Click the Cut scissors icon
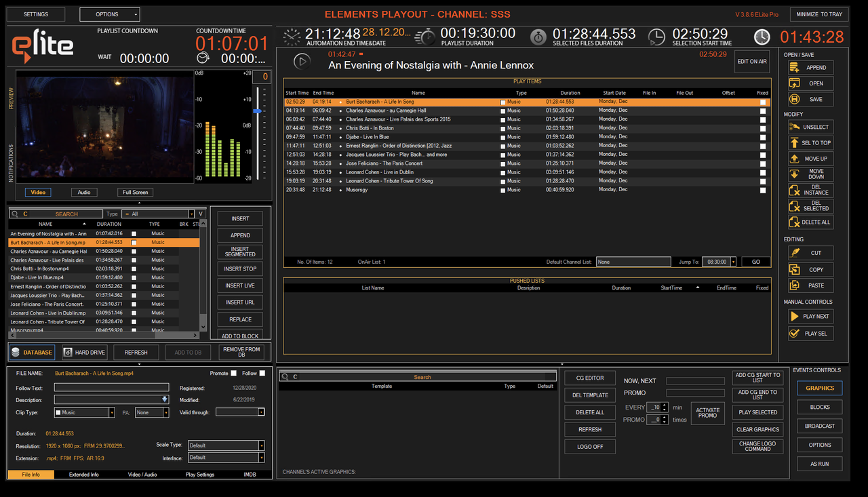The width and height of the screenshot is (868, 497). [x=794, y=253]
